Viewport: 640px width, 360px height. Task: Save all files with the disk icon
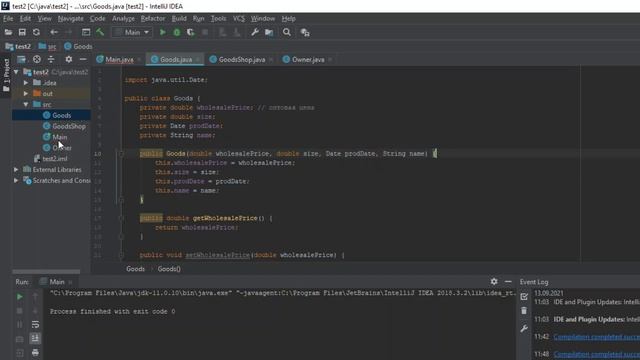click(x=22, y=32)
